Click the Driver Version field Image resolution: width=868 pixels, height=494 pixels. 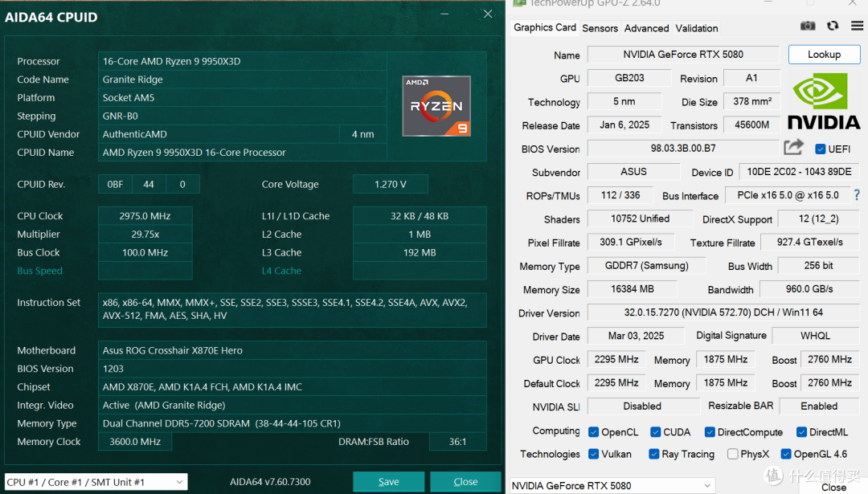click(723, 312)
